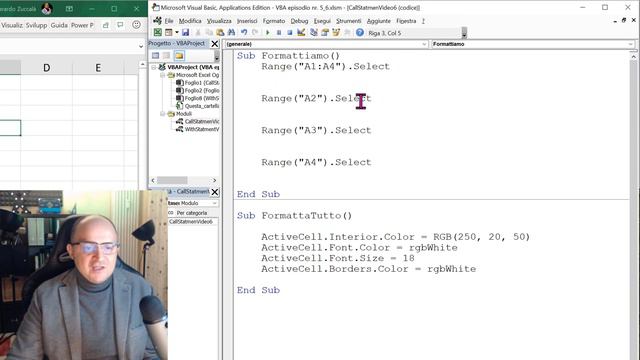Click the Cut scissors icon in toolbar

point(198,33)
